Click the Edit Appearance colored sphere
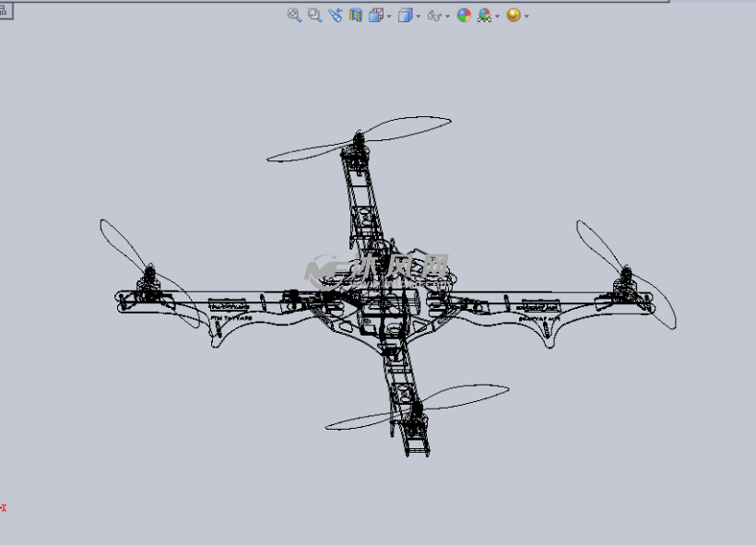Screen dimensions: 756x545 [464, 15]
